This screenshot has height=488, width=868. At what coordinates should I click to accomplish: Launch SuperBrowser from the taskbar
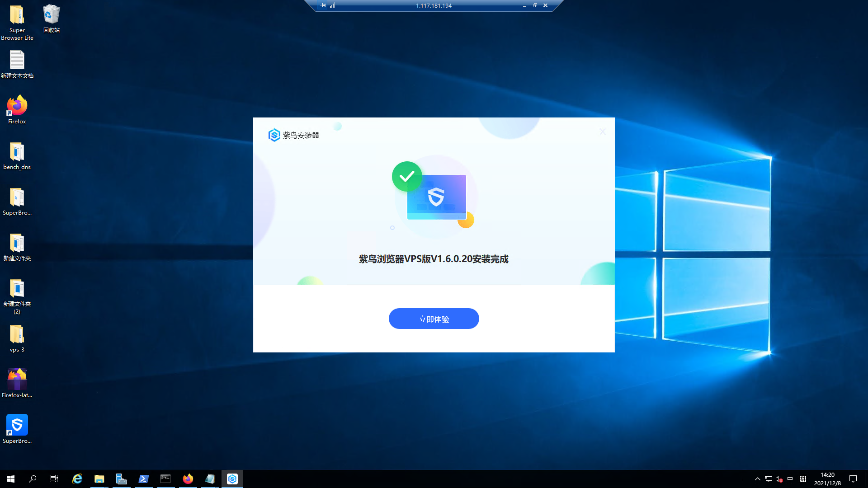point(232,479)
